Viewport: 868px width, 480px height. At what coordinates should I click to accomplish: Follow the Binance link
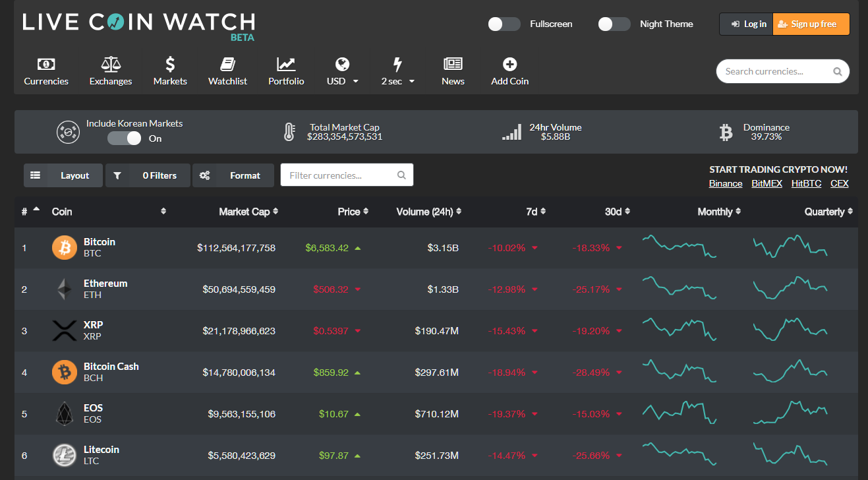pyautogui.click(x=726, y=183)
